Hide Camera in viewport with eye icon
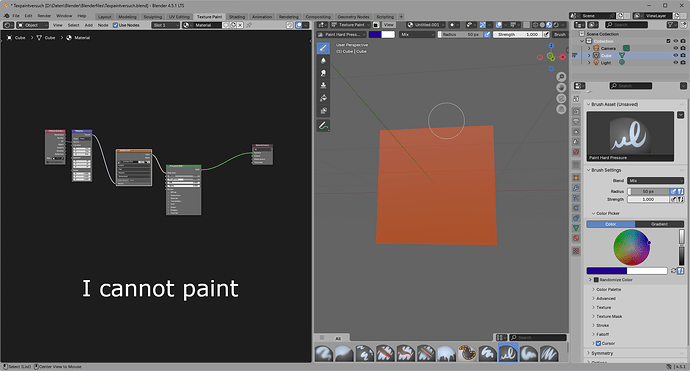This screenshot has width=690, height=371. coord(675,48)
